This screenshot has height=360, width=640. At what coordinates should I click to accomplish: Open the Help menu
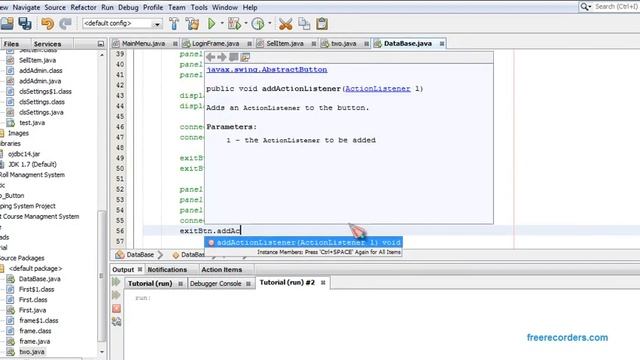coord(250,7)
